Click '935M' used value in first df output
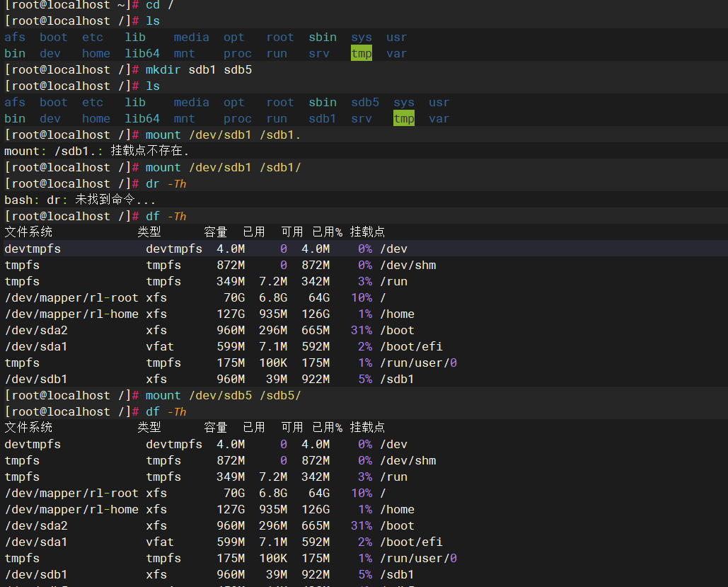The image size is (728, 587). (x=273, y=314)
